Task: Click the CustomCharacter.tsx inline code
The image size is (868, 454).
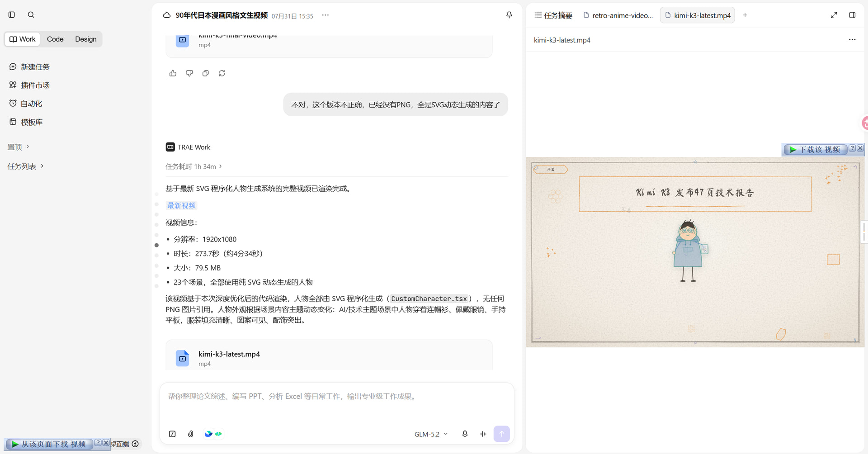Action: (x=429, y=299)
